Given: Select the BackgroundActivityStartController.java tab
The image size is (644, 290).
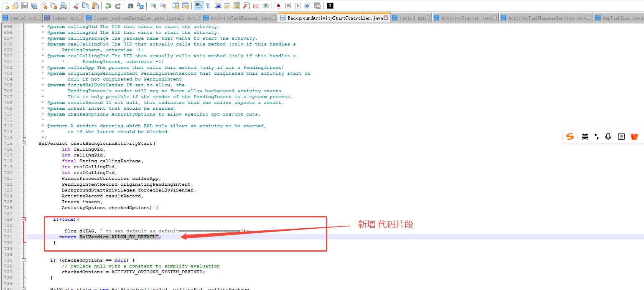Looking at the screenshot, I should click(x=334, y=18).
